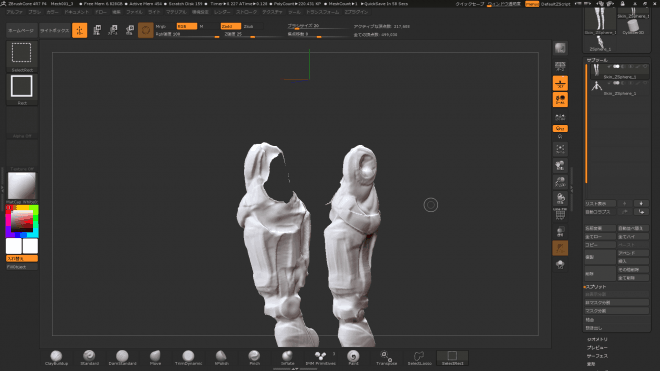The width and height of the screenshot is (660, 371).
Task: Choose the Pinch brush
Action: (x=254, y=358)
